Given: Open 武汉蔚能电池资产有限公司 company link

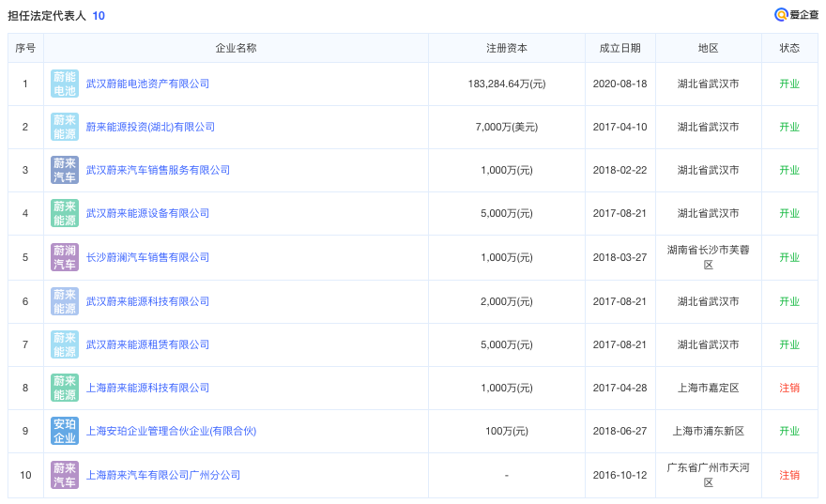Looking at the screenshot, I should point(147,84).
